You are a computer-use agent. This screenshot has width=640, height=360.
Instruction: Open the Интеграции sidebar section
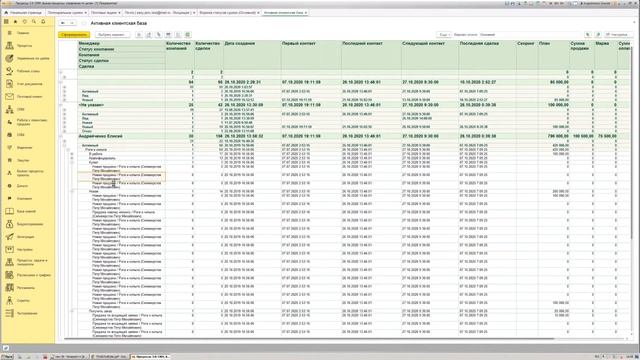click(x=27, y=237)
